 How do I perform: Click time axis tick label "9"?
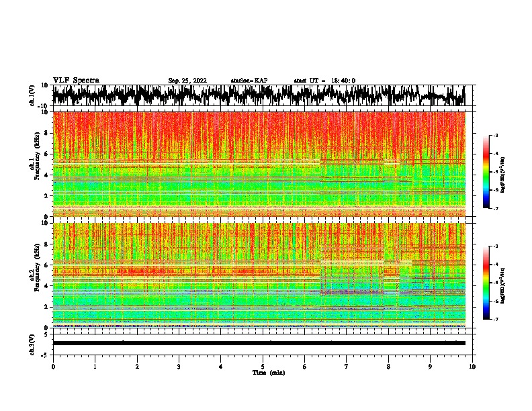(430, 367)
